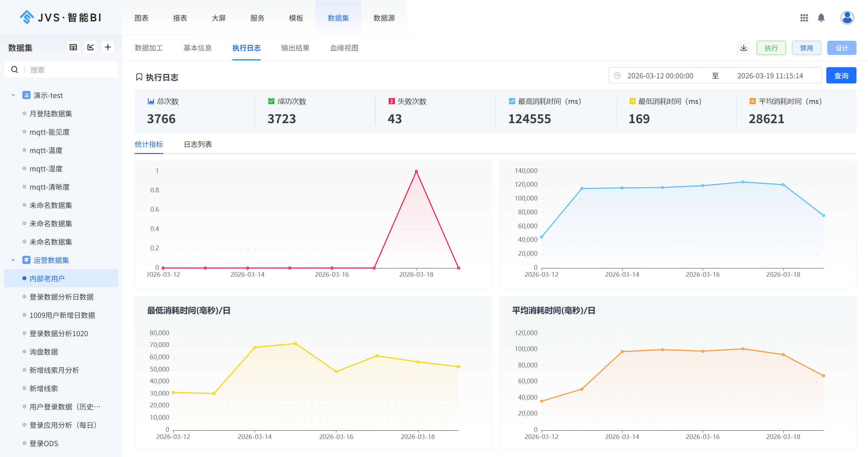Click the 禁用 button
Viewport: 868px width, 457px height.
click(806, 48)
